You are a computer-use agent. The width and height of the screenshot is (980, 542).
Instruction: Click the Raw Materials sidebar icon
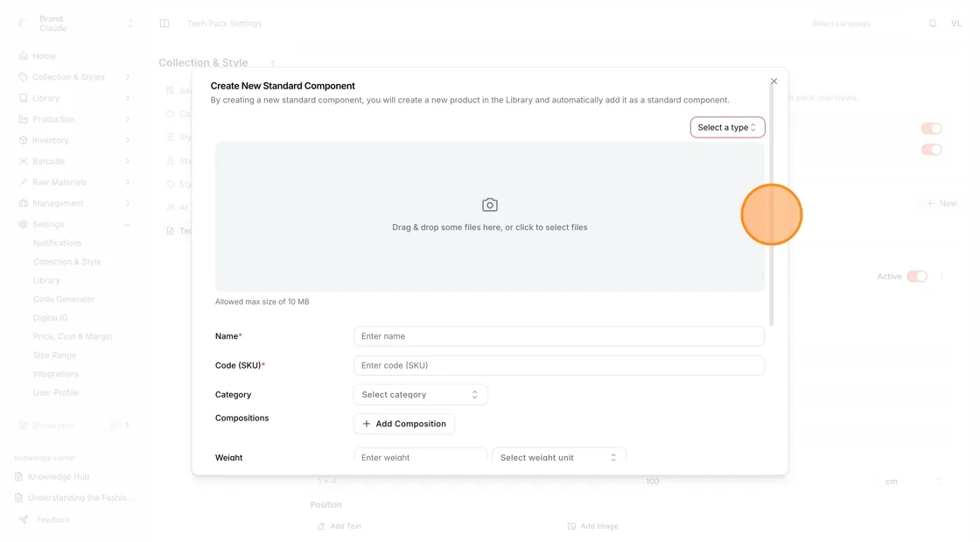pyautogui.click(x=23, y=182)
